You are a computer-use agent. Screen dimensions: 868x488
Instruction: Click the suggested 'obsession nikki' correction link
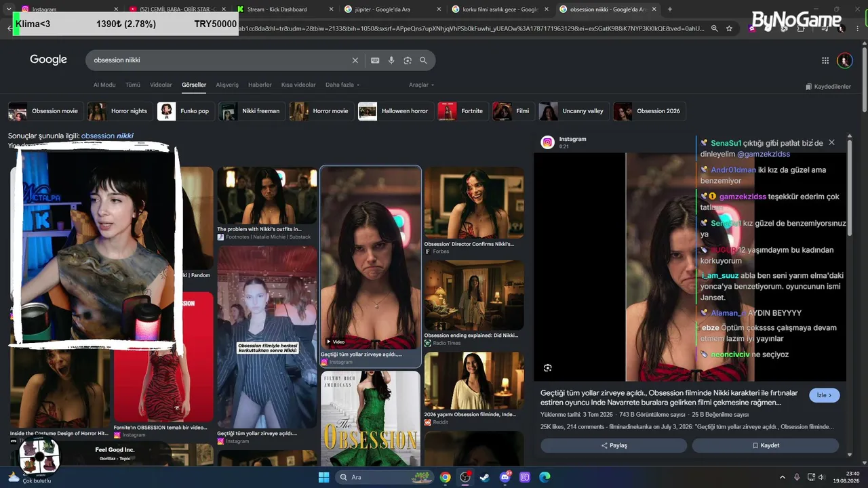(x=107, y=136)
